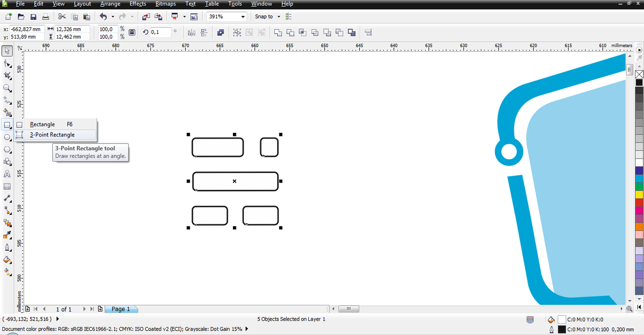This screenshot has width=644, height=335.
Task: Toggle Mirror horizontally button
Action: [192, 32]
